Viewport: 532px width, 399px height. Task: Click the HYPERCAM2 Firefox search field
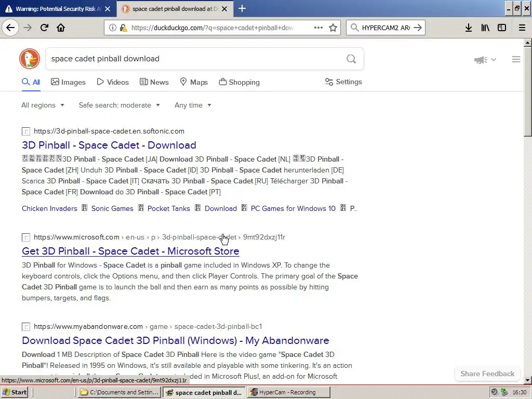tap(386, 28)
